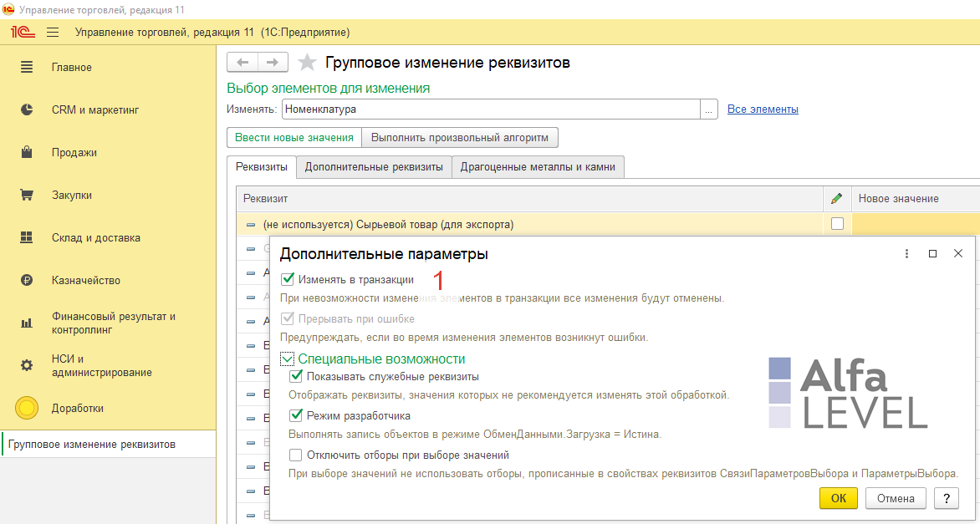Open CRM и маркетинг pie chart icon
The width and height of the screenshot is (980, 524).
(x=26, y=110)
